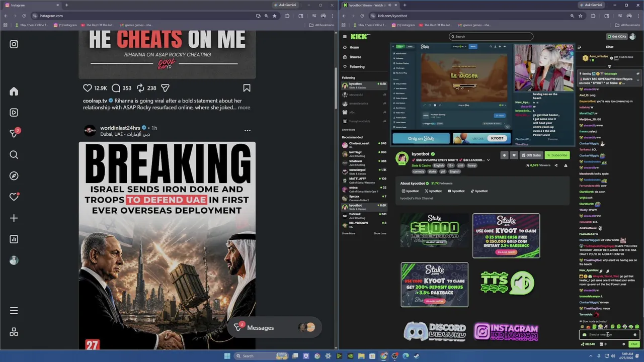Open MATTLAFFF recommended channel

coord(364,180)
